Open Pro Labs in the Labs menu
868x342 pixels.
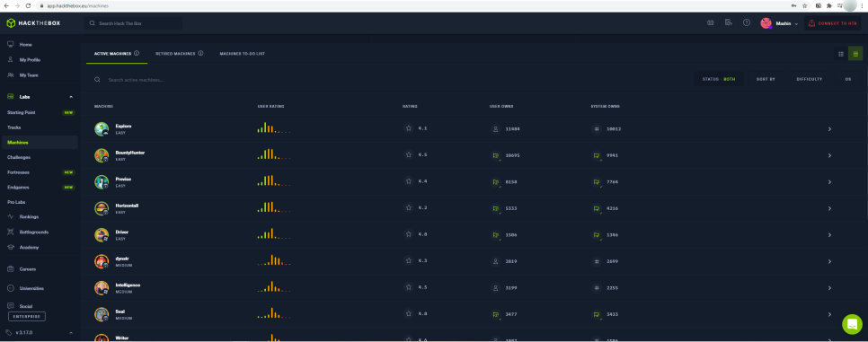16,202
